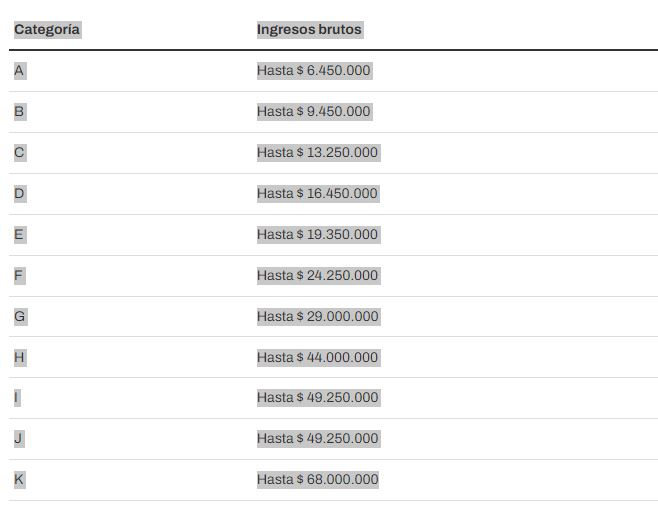Viewport: 658px width, 508px height.
Task: Click the "Hasta $ 44.000.000" amount
Action: tap(317, 358)
